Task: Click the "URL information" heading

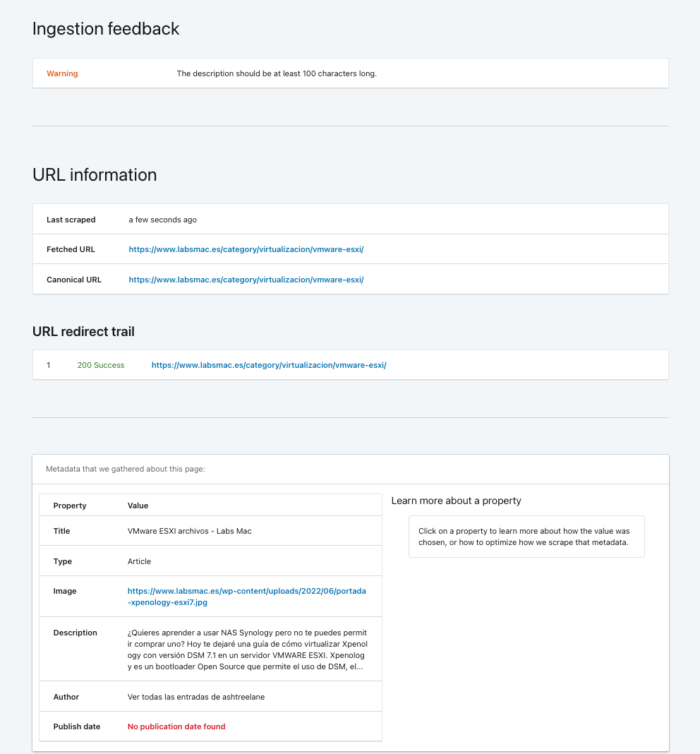Action: click(x=95, y=174)
